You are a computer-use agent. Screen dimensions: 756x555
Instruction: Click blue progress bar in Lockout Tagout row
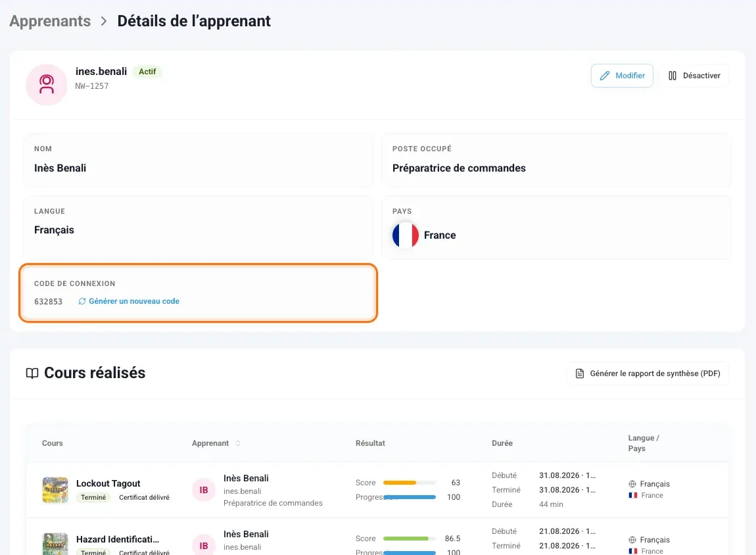[x=410, y=497]
